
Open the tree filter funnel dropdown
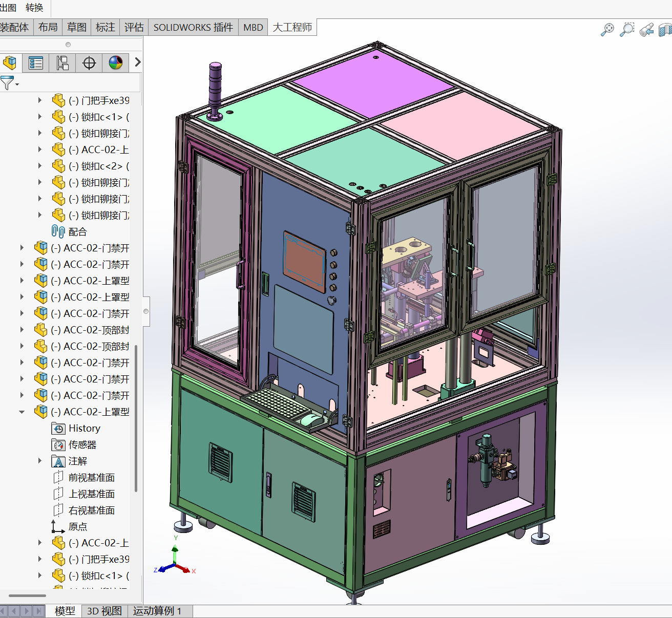pyautogui.click(x=9, y=83)
